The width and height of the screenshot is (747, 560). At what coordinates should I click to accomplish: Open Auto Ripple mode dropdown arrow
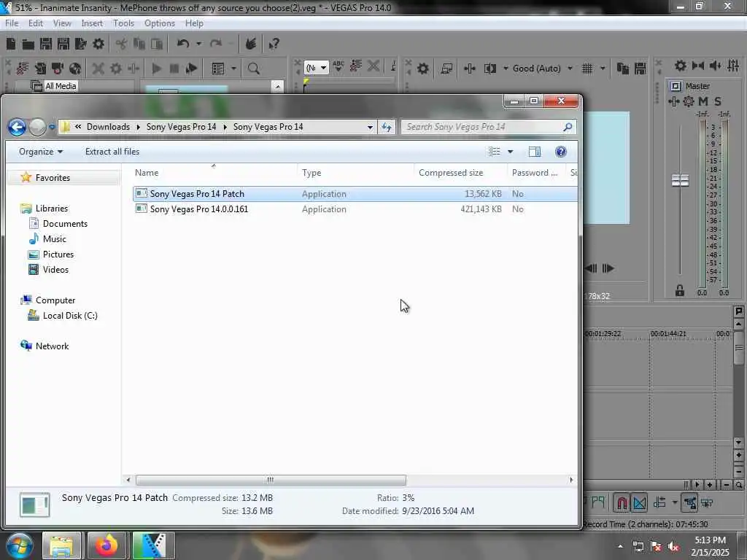tap(675, 503)
